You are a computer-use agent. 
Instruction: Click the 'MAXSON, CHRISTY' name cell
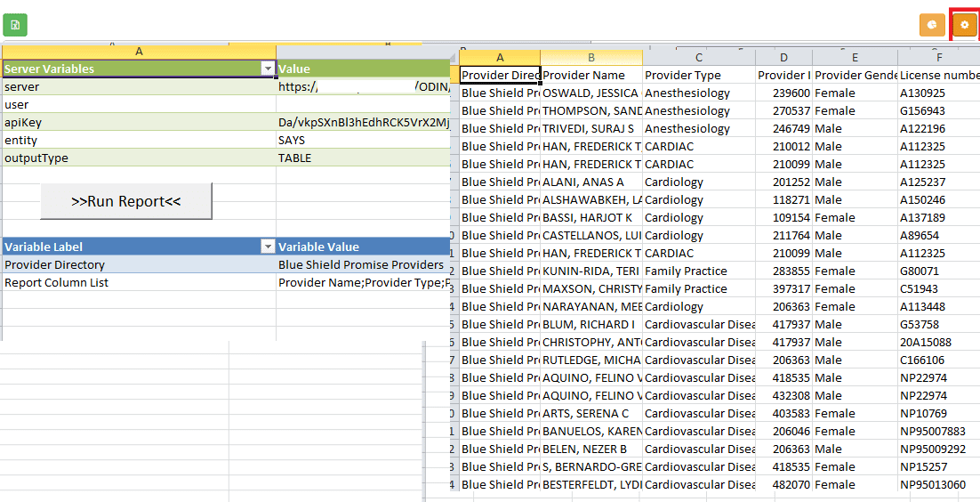coord(591,289)
